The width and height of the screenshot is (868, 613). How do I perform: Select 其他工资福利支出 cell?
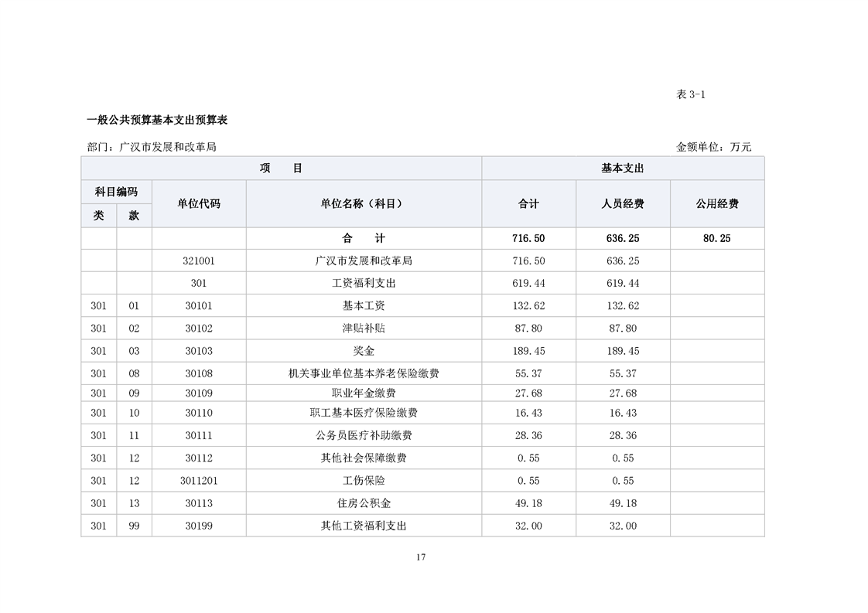364,526
